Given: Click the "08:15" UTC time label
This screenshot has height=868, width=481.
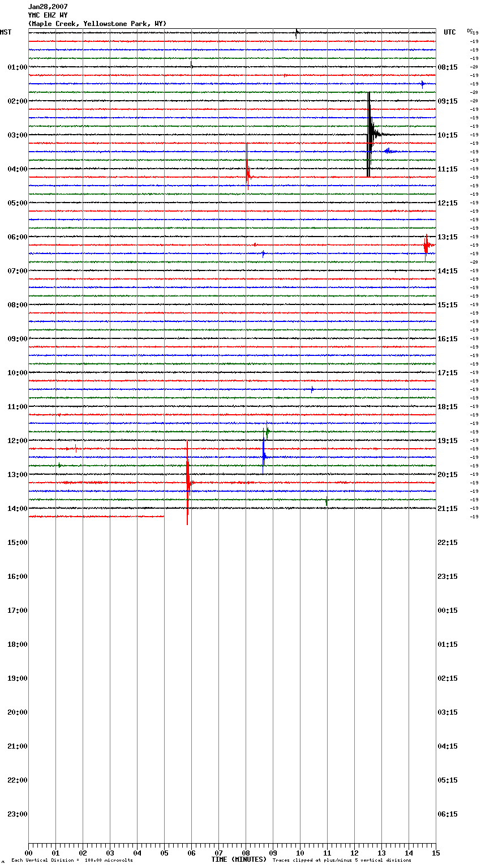Looking at the screenshot, I should tap(448, 67).
